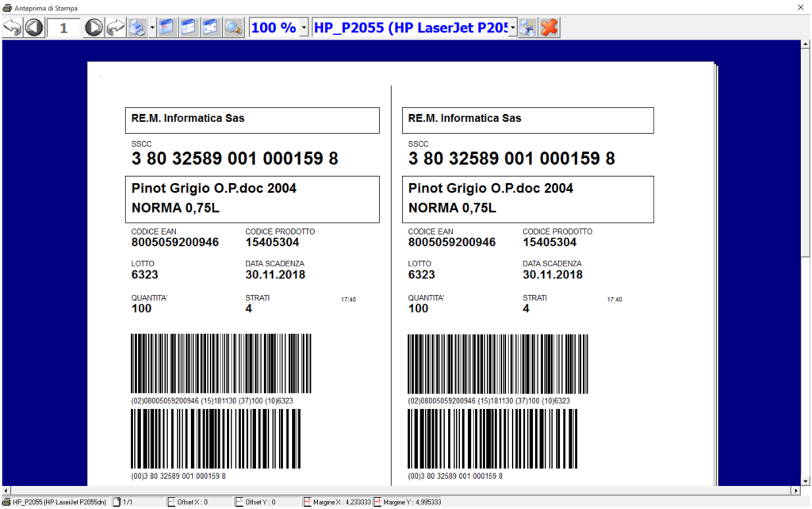Click the vertical scrollbar thumb
The width and height of the screenshot is (812, 509).
806,153
